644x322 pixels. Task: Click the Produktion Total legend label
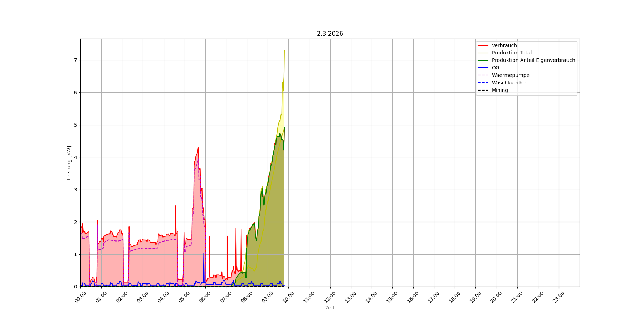(512, 53)
